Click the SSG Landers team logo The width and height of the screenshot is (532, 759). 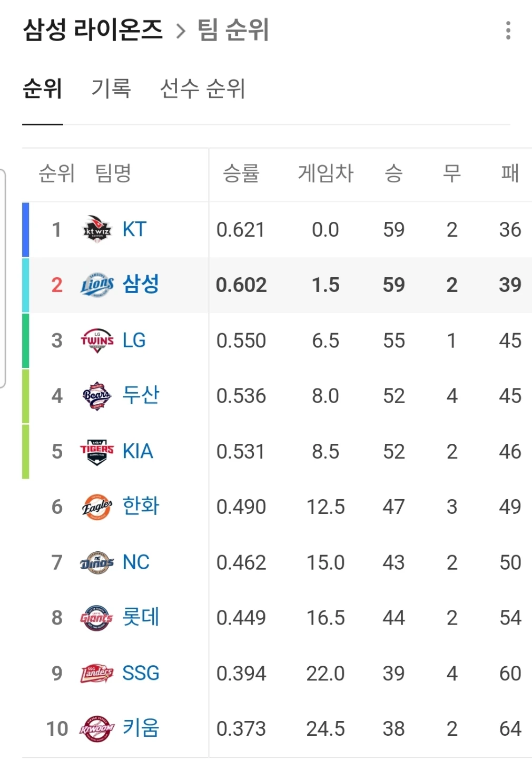(97, 674)
